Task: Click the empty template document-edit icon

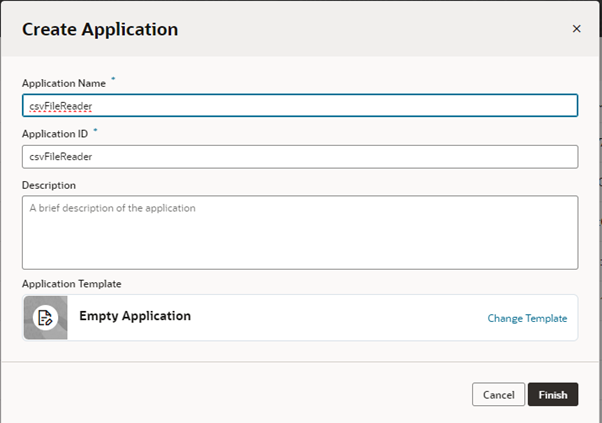Action: tap(45, 318)
